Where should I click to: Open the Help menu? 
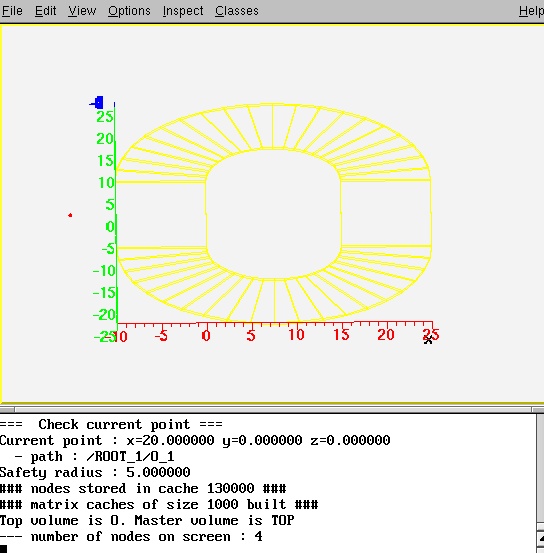[x=531, y=11]
